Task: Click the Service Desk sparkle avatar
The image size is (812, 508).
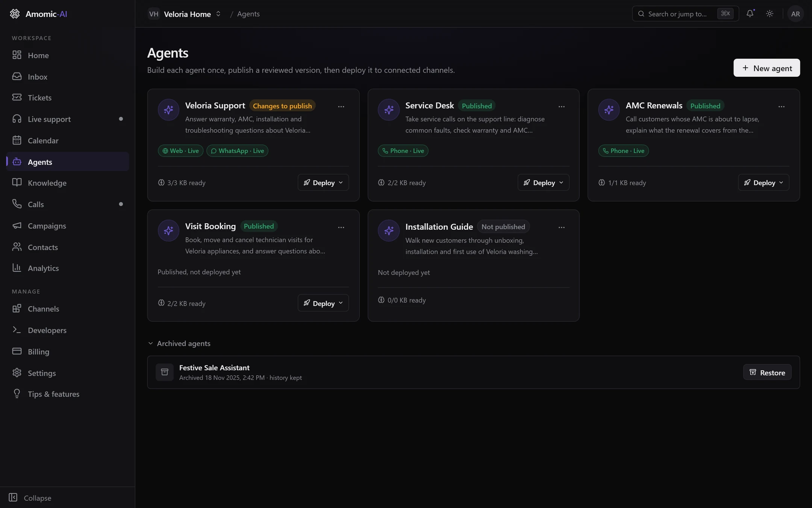Action: [x=389, y=110]
